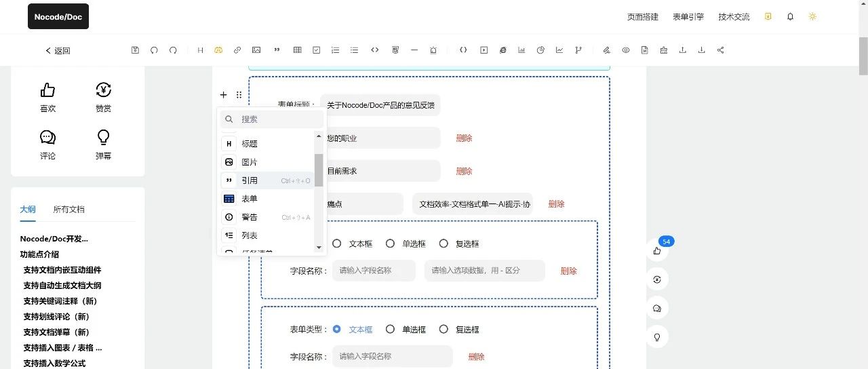This screenshot has width=868, height=369.
Task: Click the undo toolbar icon
Action: [154, 50]
